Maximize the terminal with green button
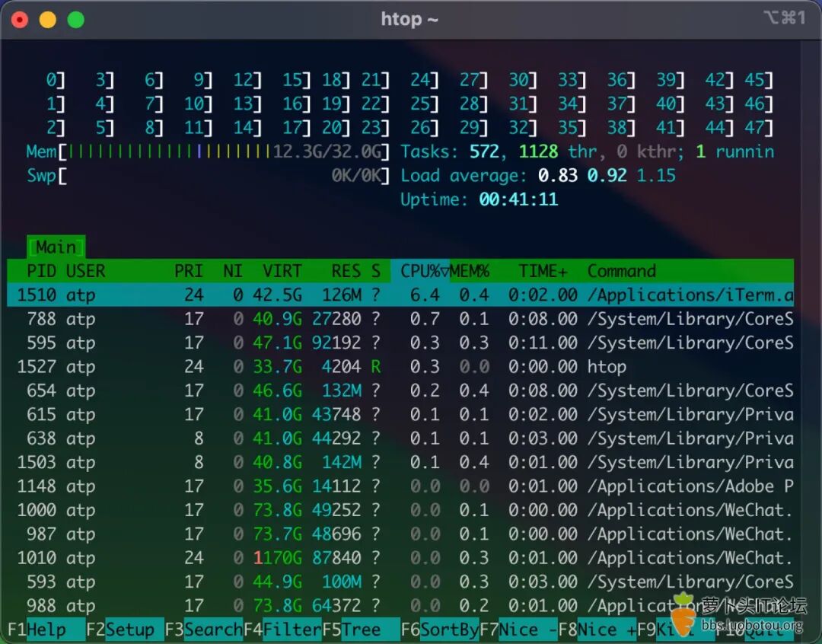 point(76,20)
